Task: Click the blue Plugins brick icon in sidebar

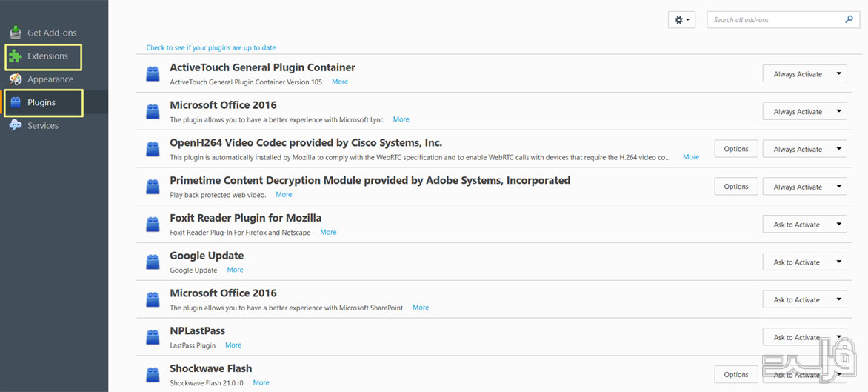Action: 16,102
